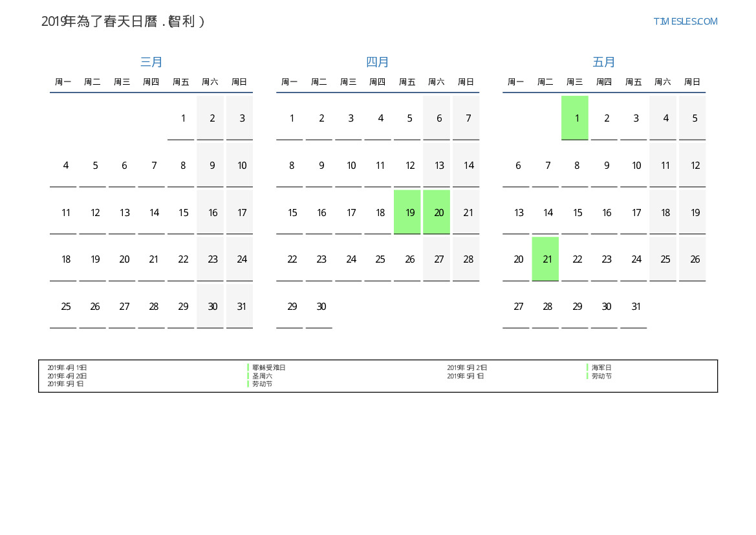Select the 四月 month title
The height and width of the screenshot is (535, 756).
tap(378, 62)
